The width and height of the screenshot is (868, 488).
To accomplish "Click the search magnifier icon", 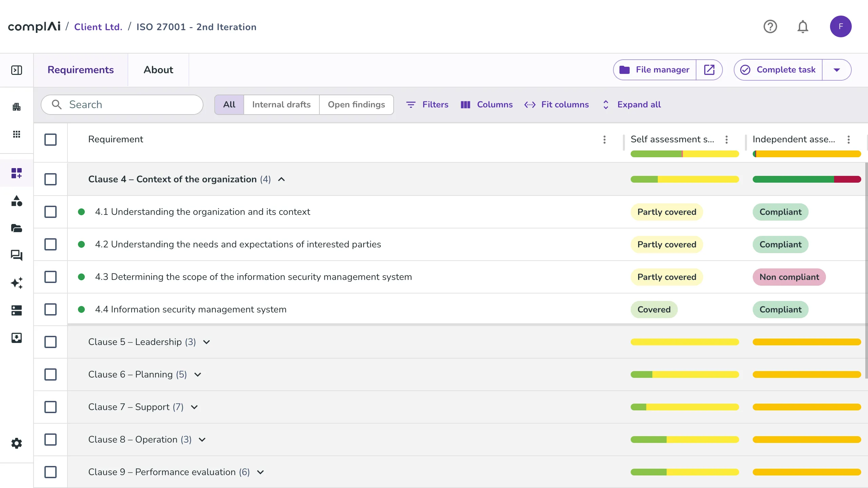I will point(57,104).
